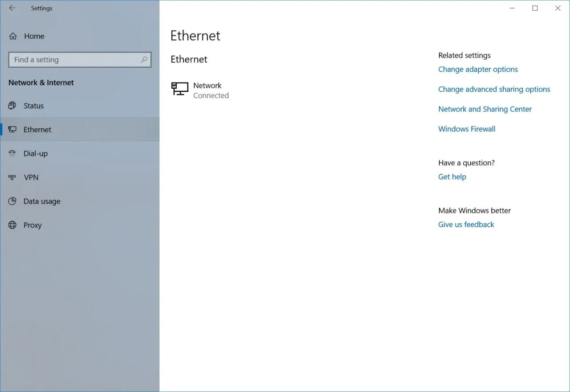Maximize the Settings window
The height and width of the screenshot is (392, 570).
coord(535,8)
